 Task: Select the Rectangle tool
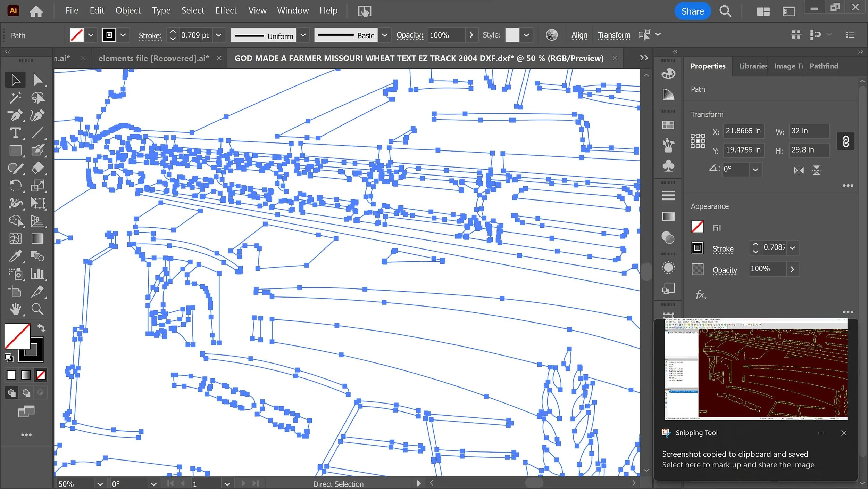[x=15, y=150]
